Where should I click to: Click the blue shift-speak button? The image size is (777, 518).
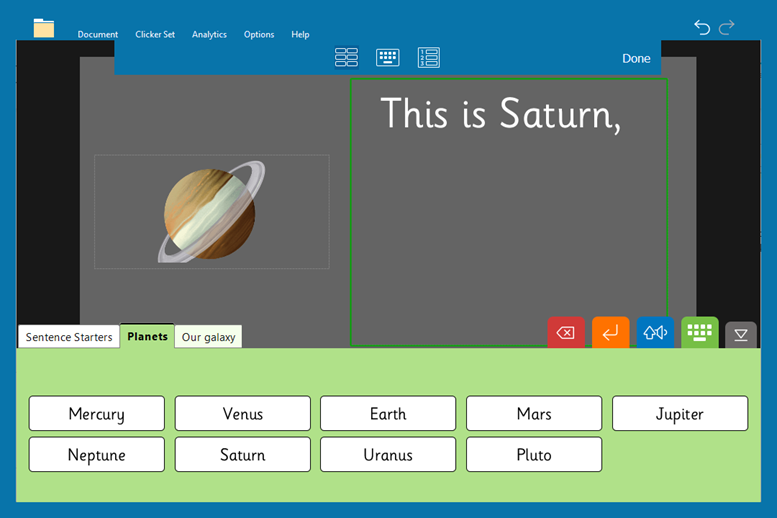(655, 333)
